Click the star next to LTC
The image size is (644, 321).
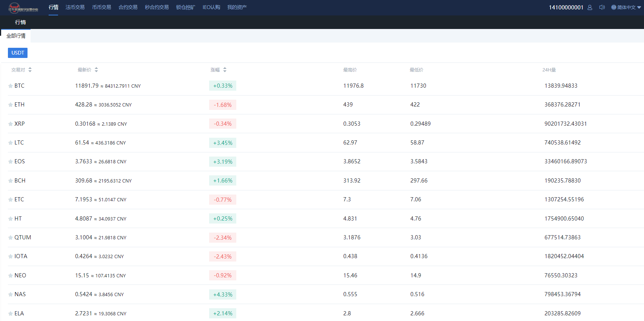pos(11,143)
